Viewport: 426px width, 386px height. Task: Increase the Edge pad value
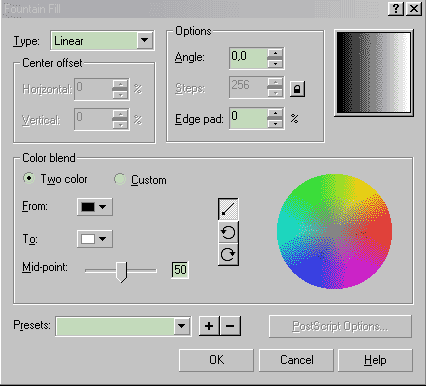pyautogui.click(x=275, y=113)
